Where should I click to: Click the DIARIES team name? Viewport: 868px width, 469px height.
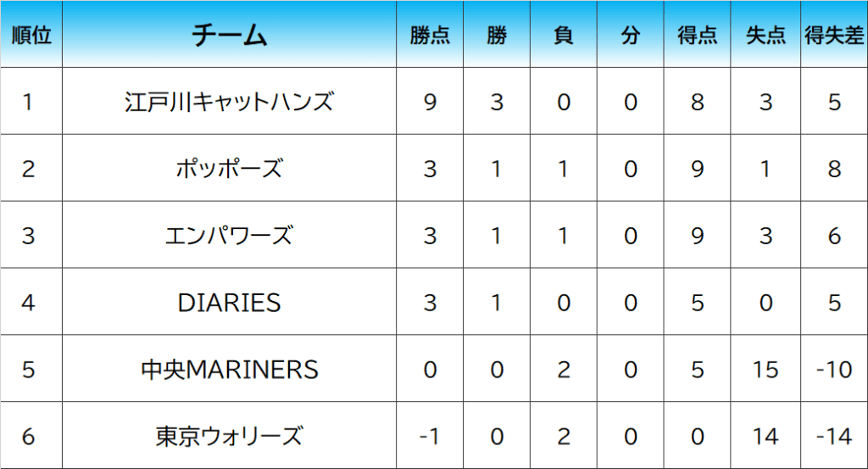coord(229,302)
